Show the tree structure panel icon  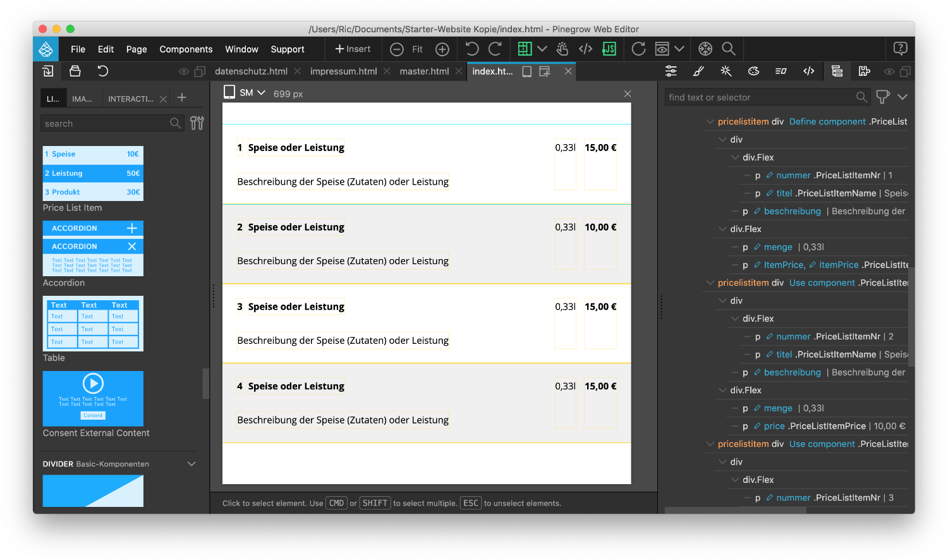(837, 71)
